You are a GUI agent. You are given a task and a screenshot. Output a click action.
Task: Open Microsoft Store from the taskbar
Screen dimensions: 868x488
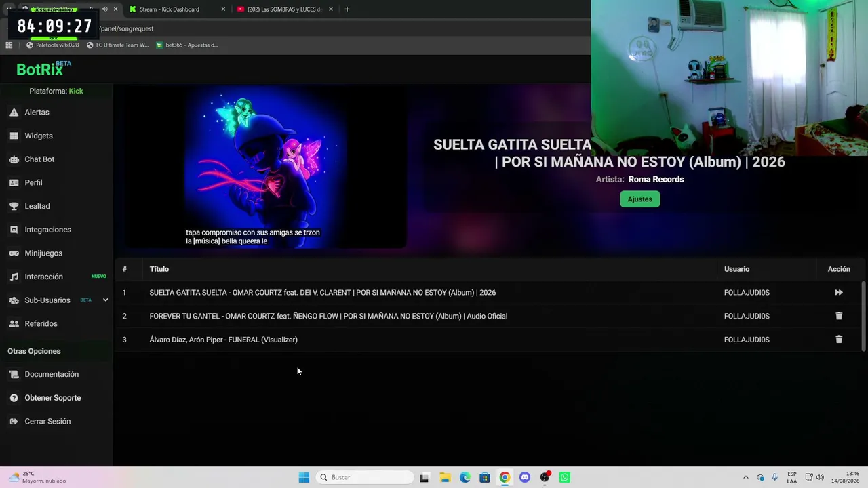pos(484,477)
